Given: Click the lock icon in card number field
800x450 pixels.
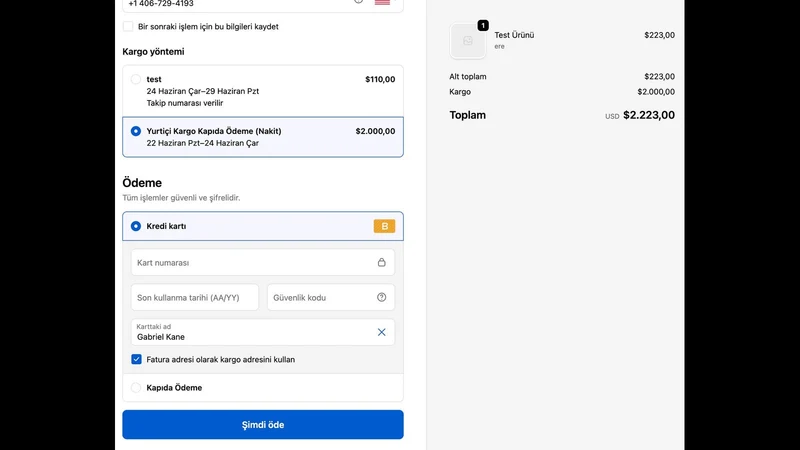Looking at the screenshot, I should point(382,262).
